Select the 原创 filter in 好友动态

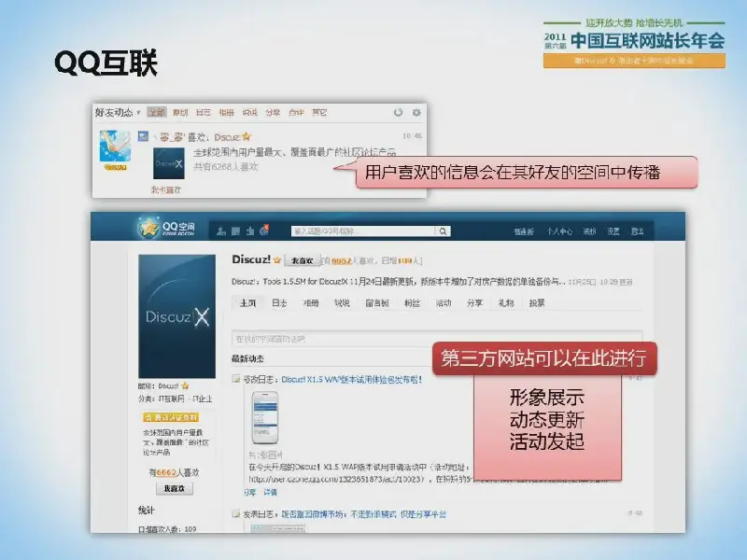[x=180, y=112]
